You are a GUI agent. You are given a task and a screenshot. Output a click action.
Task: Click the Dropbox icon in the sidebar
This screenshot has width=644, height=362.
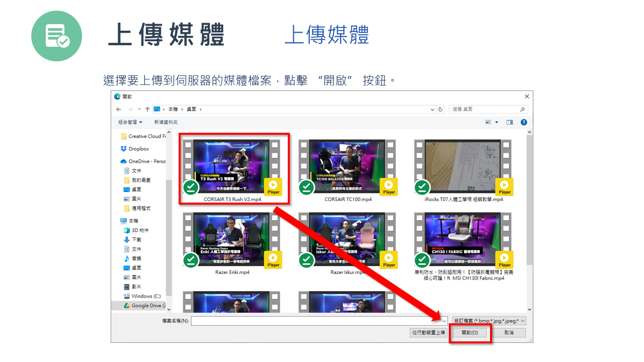(122, 149)
